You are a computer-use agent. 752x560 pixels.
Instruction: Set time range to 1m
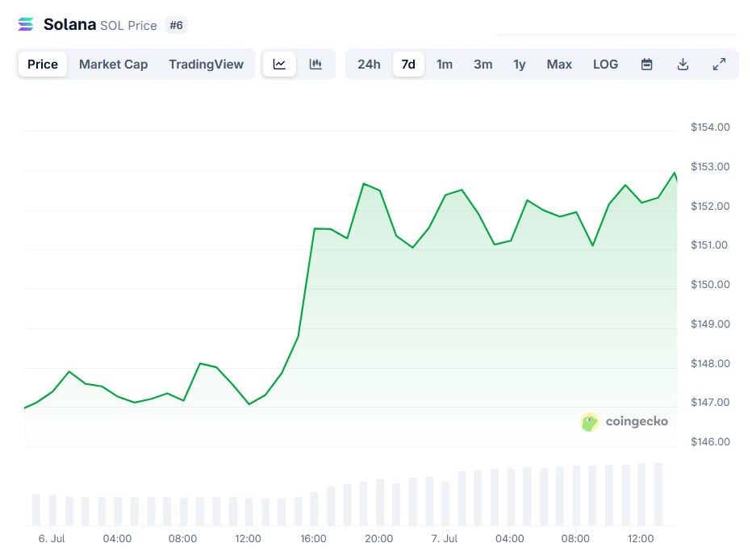445,65
